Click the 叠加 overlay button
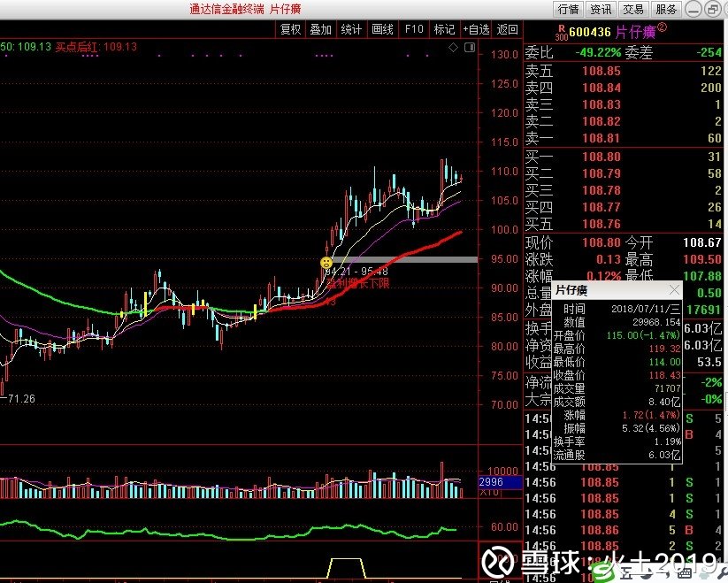Image resolution: width=728 pixels, height=583 pixels. coord(321,30)
